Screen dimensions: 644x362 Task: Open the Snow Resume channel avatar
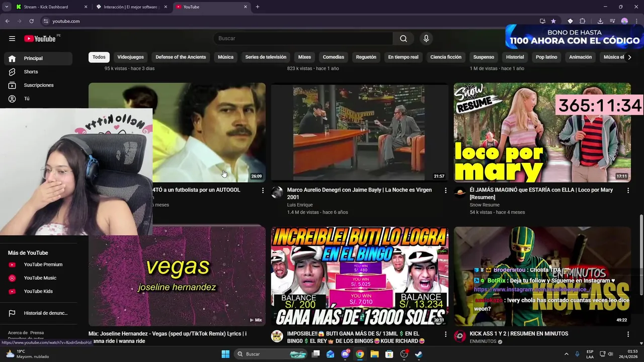pyautogui.click(x=460, y=193)
